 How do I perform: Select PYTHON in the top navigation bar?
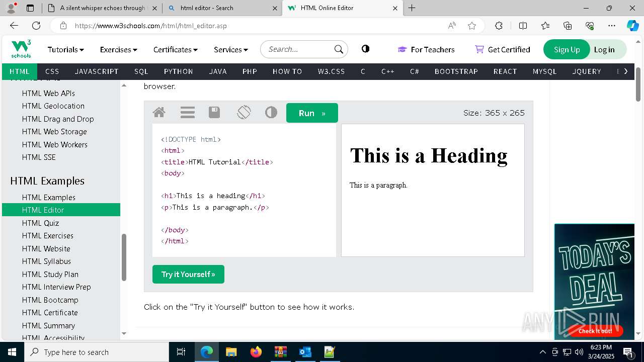179,71
